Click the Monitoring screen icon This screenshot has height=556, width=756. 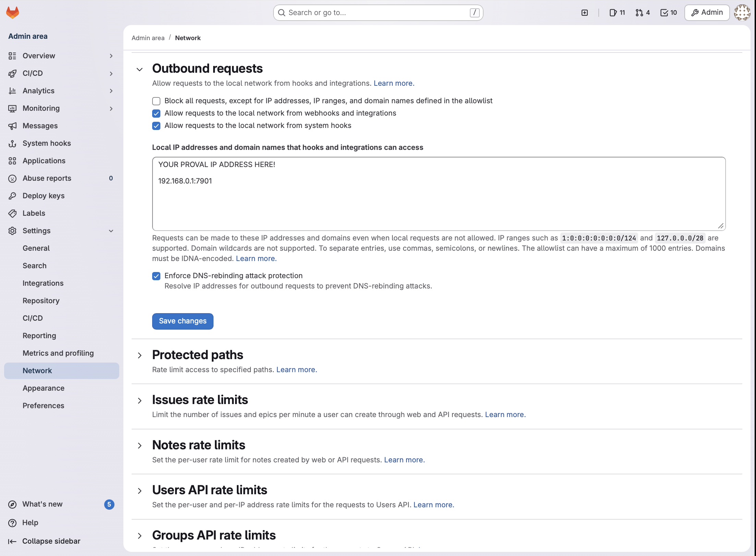click(x=12, y=108)
